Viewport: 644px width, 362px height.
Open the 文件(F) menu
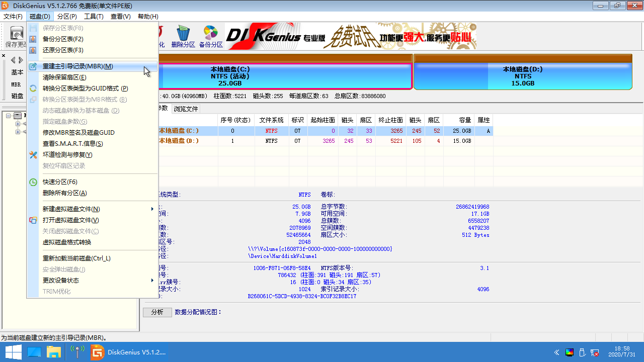[x=13, y=17]
